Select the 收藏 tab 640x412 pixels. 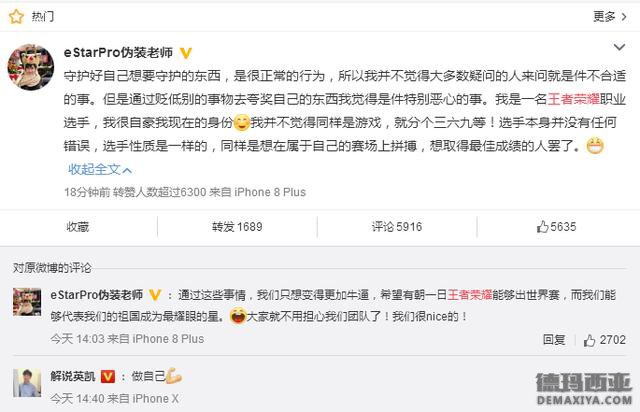coord(78,227)
